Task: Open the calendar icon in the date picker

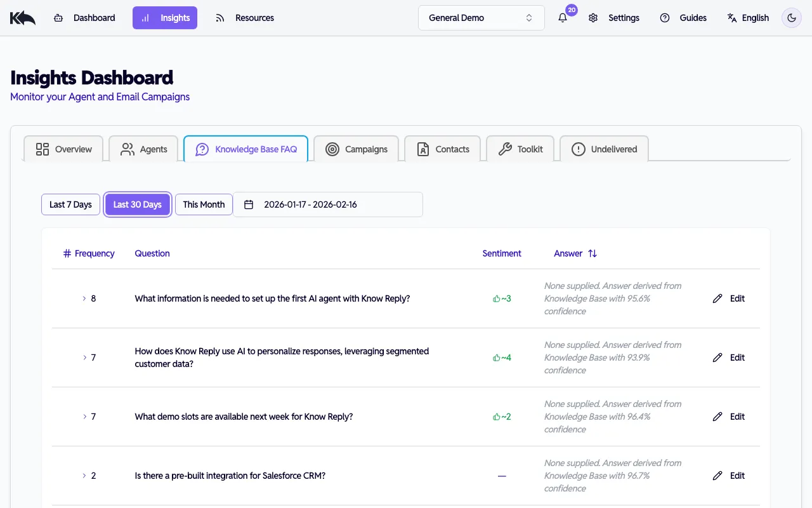Action: [248, 204]
